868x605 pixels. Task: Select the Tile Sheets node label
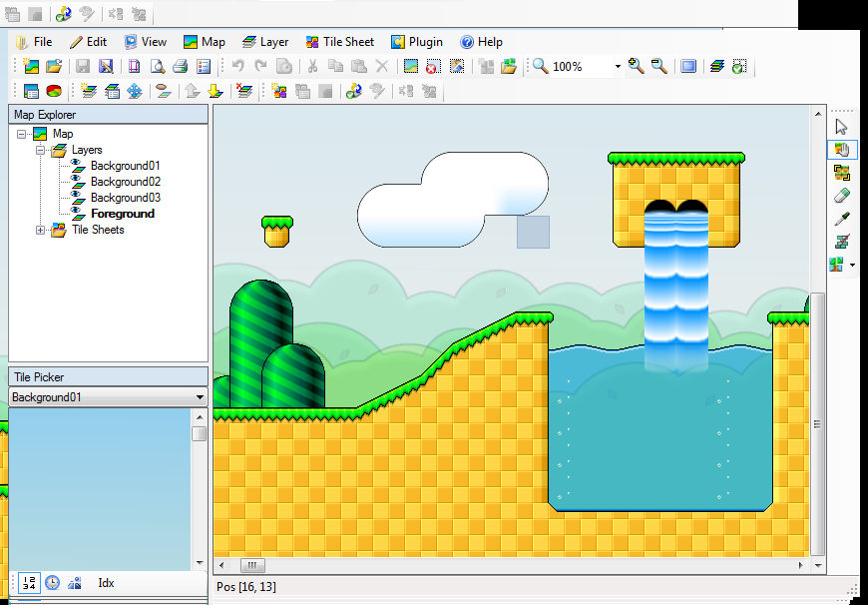(x=98, y=230)
